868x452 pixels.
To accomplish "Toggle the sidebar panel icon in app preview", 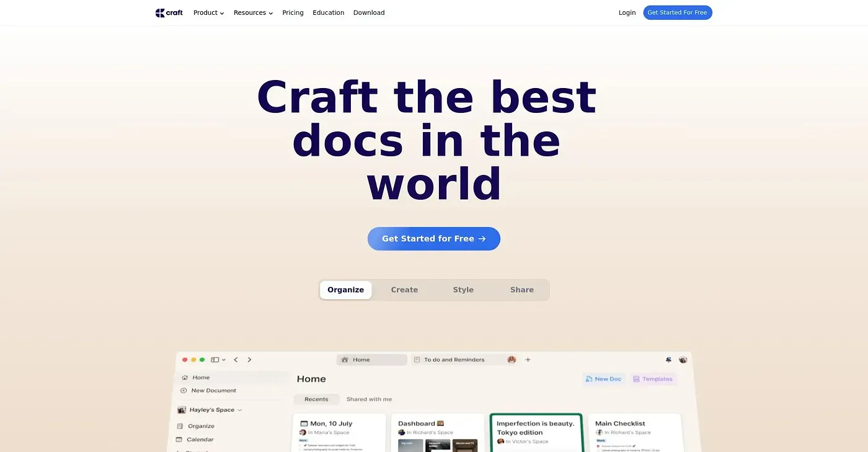I will tap(215, 360).
